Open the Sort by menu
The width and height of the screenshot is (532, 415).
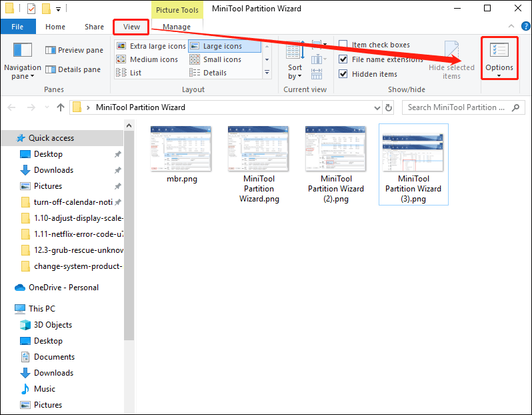click(x=295, y=61)
